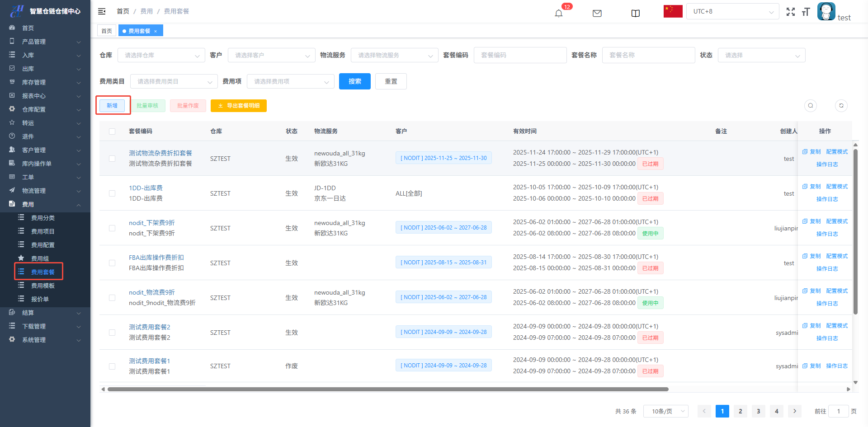
Task: Click the 导出套餐明细 export button
Action: pos(238,106)
